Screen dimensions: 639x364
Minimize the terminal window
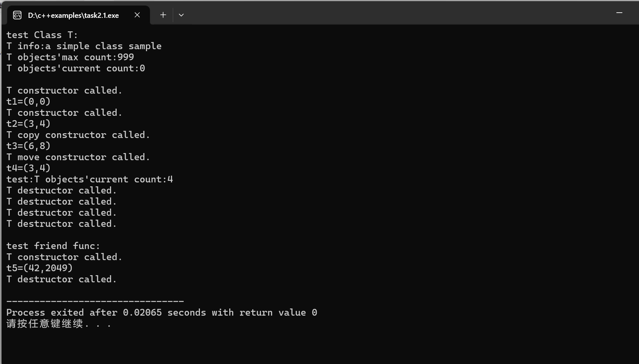[x=619, y=13]
